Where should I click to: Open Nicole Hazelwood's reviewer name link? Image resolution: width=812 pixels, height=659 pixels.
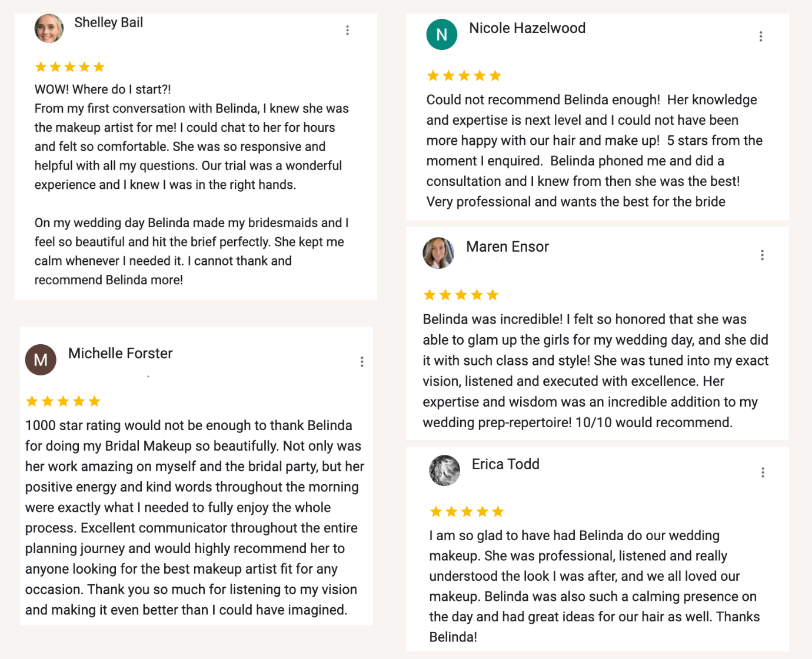tap(527, 28)
